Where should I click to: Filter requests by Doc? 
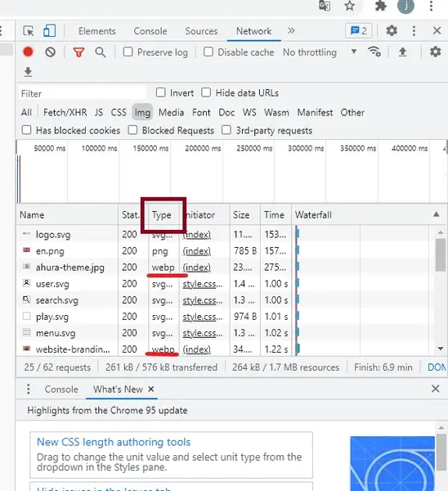pos(226,112)
